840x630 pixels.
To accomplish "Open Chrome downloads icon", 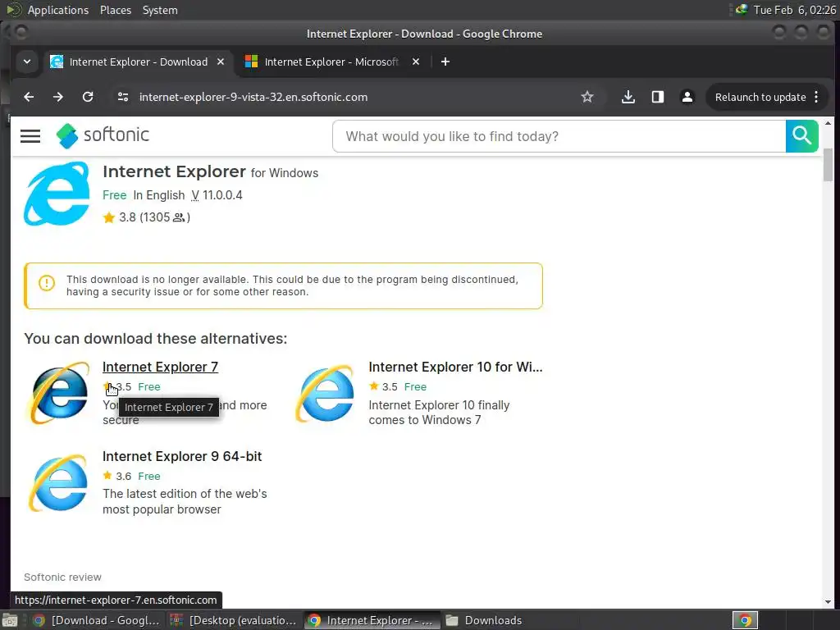I will 628,97.
